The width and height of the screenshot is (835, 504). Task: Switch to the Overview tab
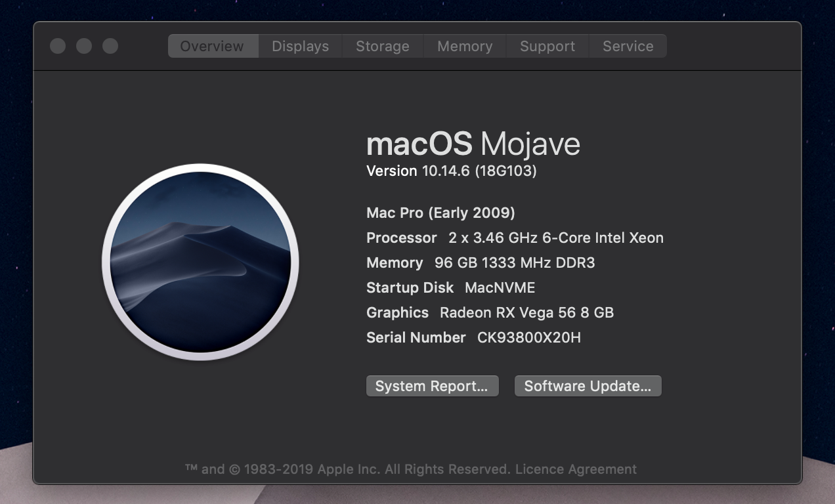point(212,46)
